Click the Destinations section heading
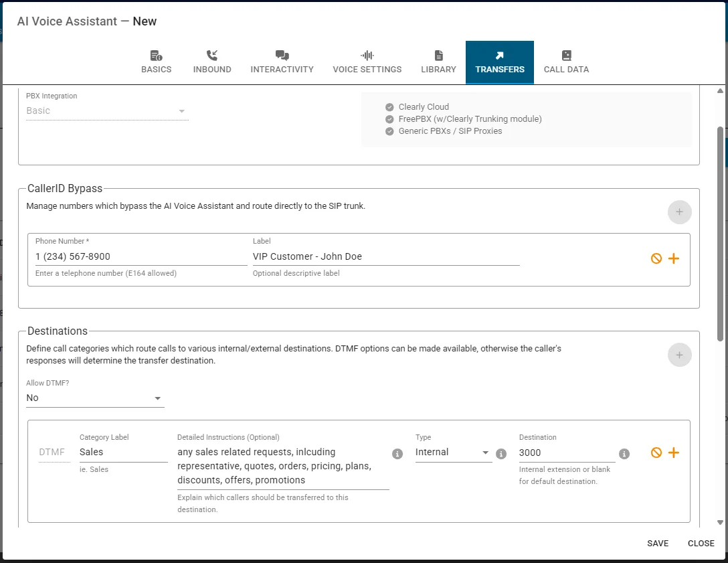 point(58,331)
